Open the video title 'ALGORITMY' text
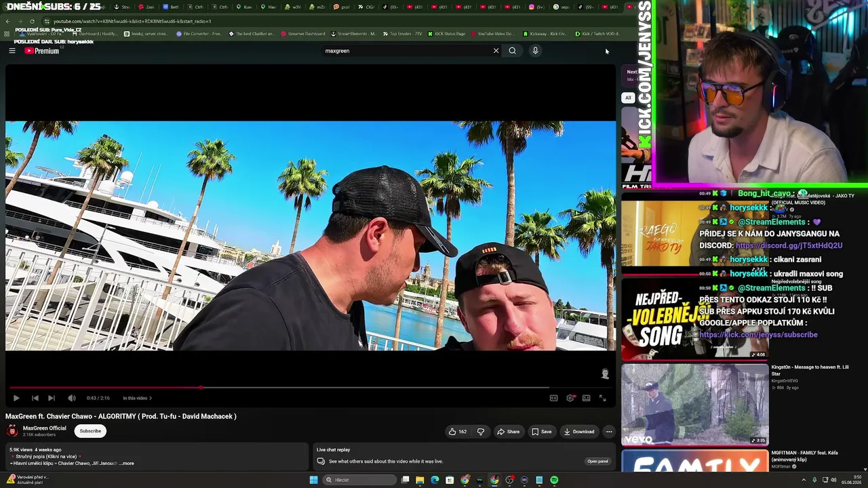The width and height of the screenshot is (868, 488). pos(117,416)
